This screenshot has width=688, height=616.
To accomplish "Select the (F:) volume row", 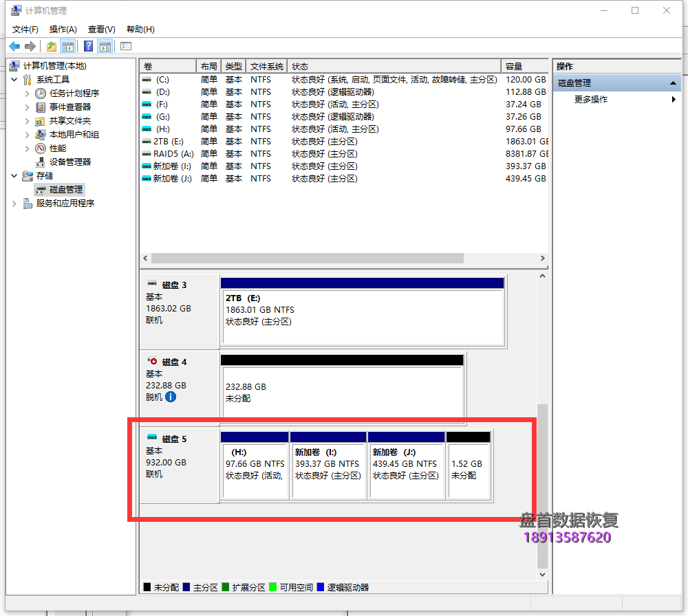I will pos(344,104).
